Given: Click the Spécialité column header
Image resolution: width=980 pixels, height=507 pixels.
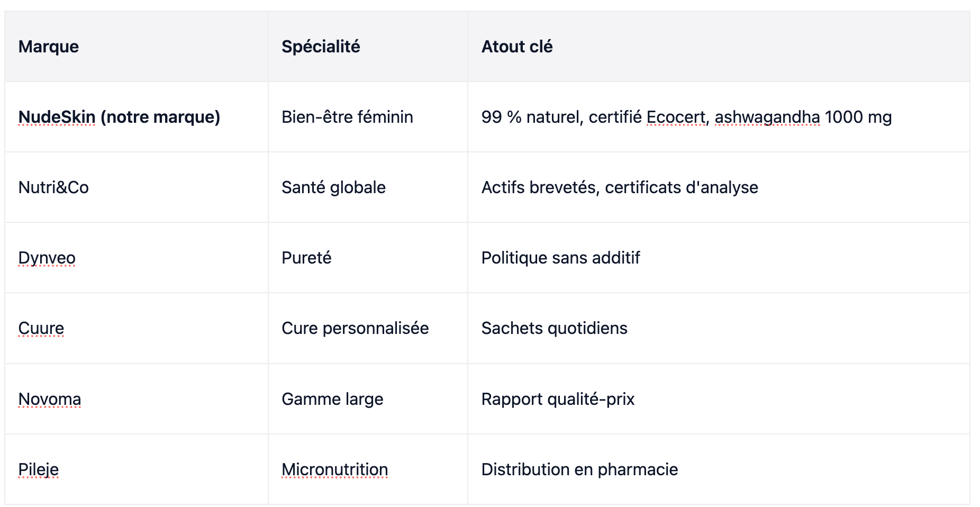Looking at the screenshot, I should [368, 47].
